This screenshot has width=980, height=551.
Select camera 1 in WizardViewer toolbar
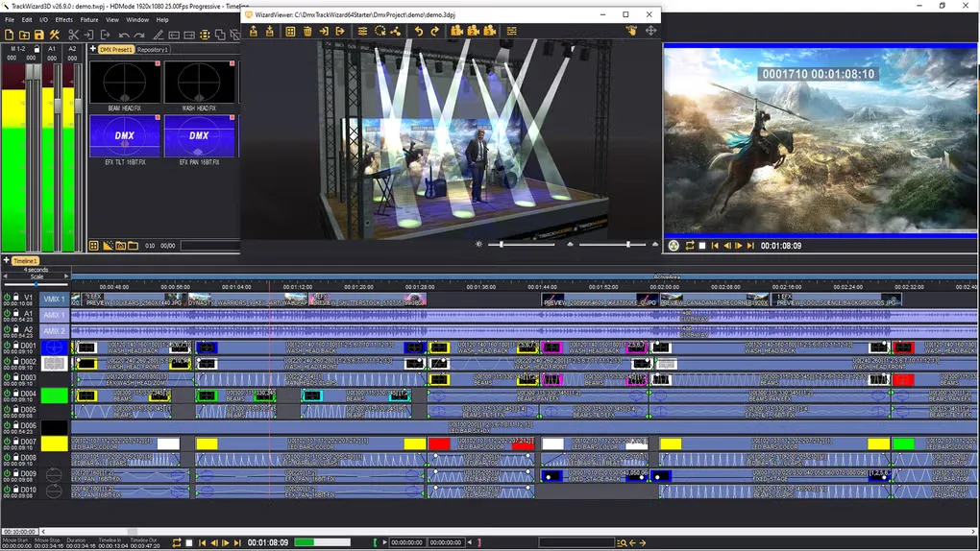tap(457, 31)
